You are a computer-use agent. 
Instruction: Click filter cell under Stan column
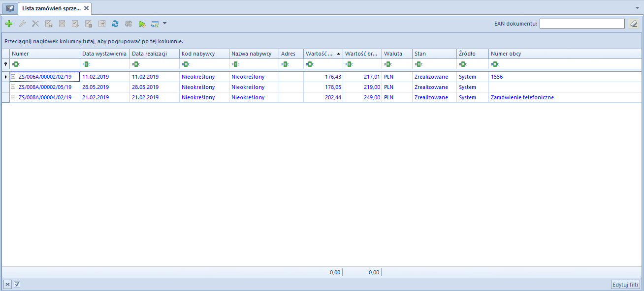coord(434,64)
